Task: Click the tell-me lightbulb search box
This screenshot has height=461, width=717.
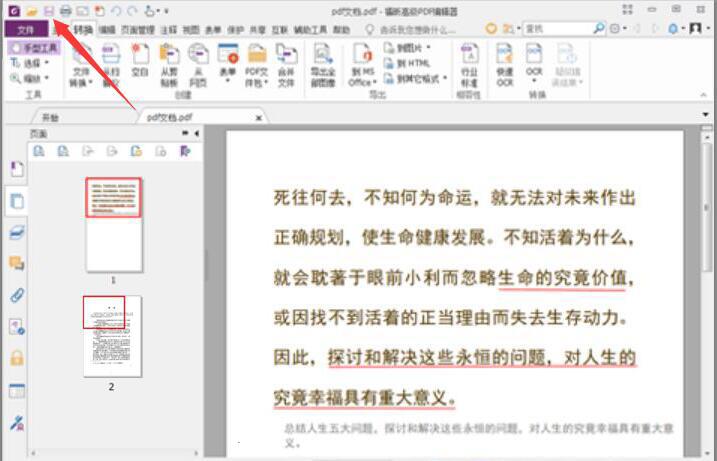Action: 411,30
